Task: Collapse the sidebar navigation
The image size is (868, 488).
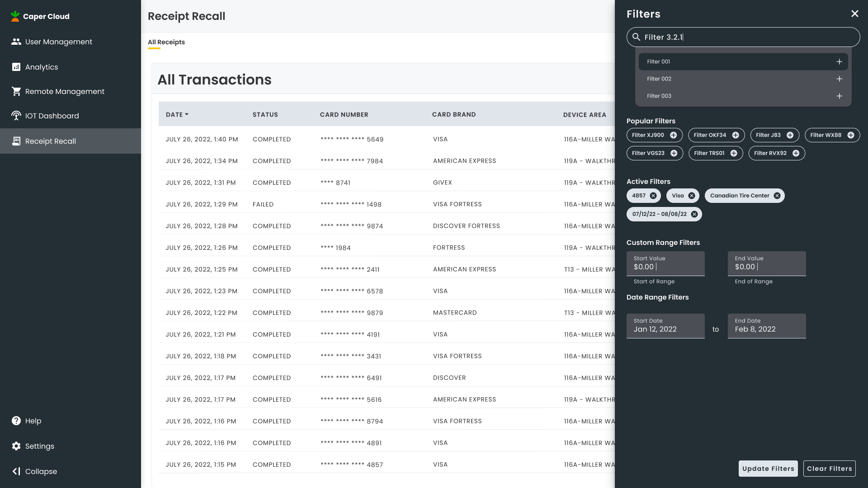Action: pyautogui.click(x=34, y=471)
